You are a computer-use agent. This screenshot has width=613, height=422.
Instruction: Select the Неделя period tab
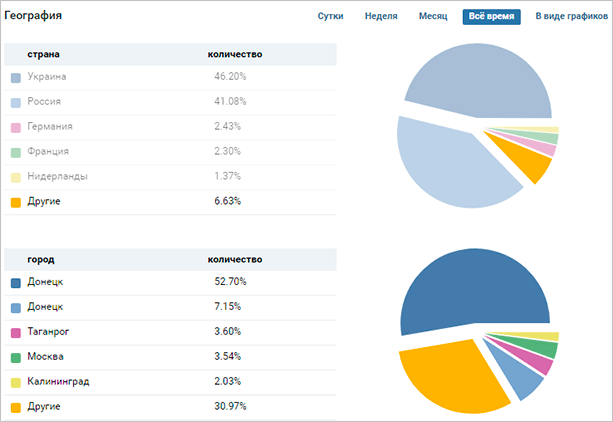pyautogui.click(x=380, y=17)
